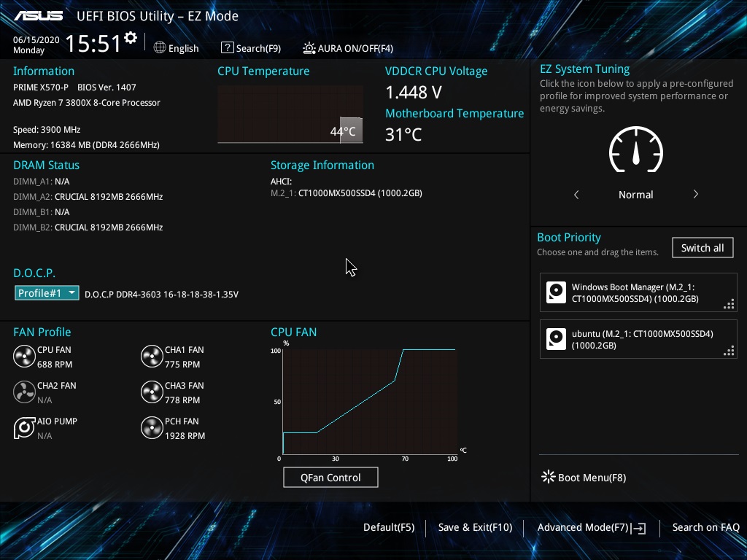The height and width of the screenshot is (560, 747).
Task: Click the Windows Boot Manager drag handle
Action: coord(729,304)
